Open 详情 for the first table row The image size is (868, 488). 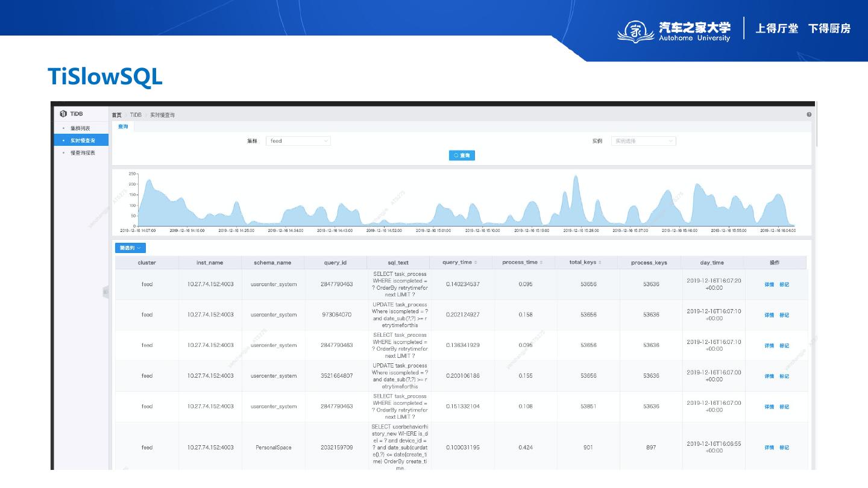(769, 284)
